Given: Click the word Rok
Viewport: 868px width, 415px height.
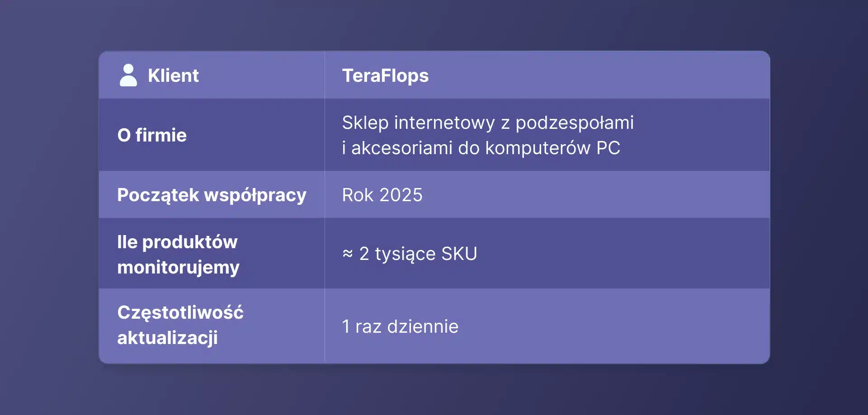Looking at the screenshot, I should (358, 195).
